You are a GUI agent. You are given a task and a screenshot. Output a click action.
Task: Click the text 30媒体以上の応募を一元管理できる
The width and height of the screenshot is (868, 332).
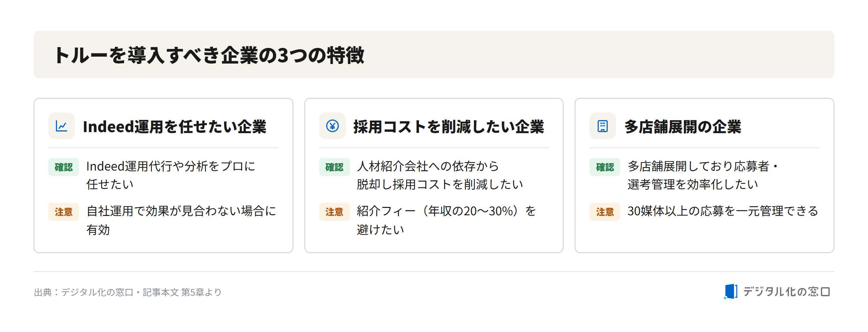pyautogui.click(x=723, y=211)
